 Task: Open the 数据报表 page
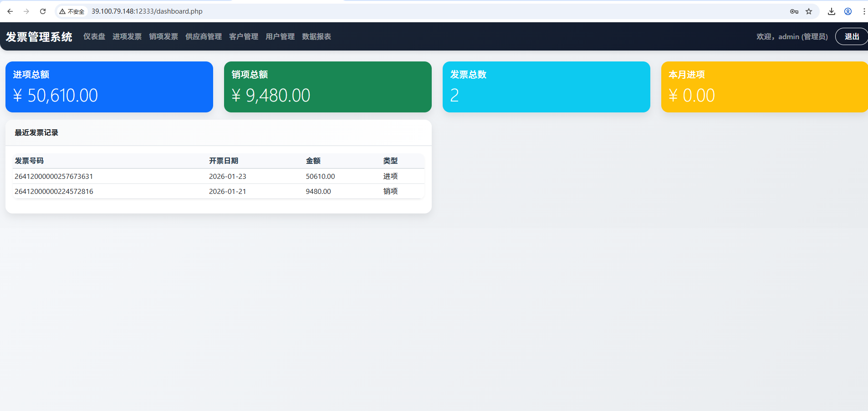(x=317, y=36)
